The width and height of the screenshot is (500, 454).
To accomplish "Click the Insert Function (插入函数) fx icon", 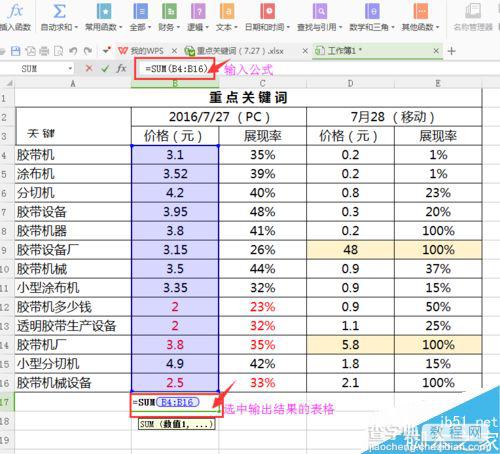I will [x=15, y=11].
